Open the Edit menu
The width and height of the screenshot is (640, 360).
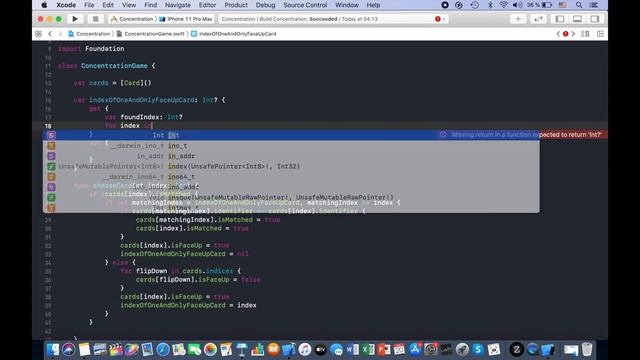coord(108,5)
